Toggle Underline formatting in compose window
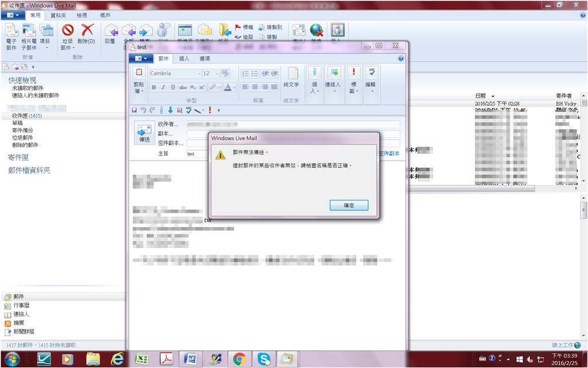This screenshot has height=368, width=588. pyautogui.click(x=173, y=87)
